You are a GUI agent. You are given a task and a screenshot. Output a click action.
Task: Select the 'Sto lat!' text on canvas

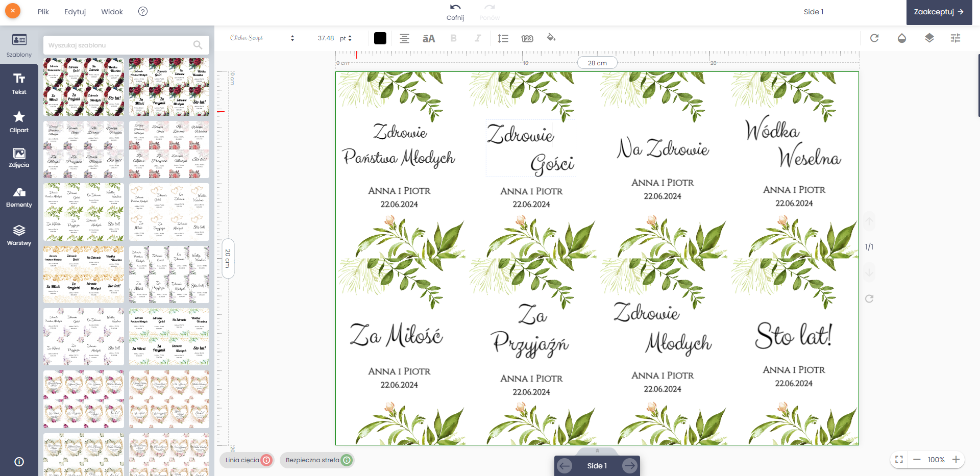794,335
